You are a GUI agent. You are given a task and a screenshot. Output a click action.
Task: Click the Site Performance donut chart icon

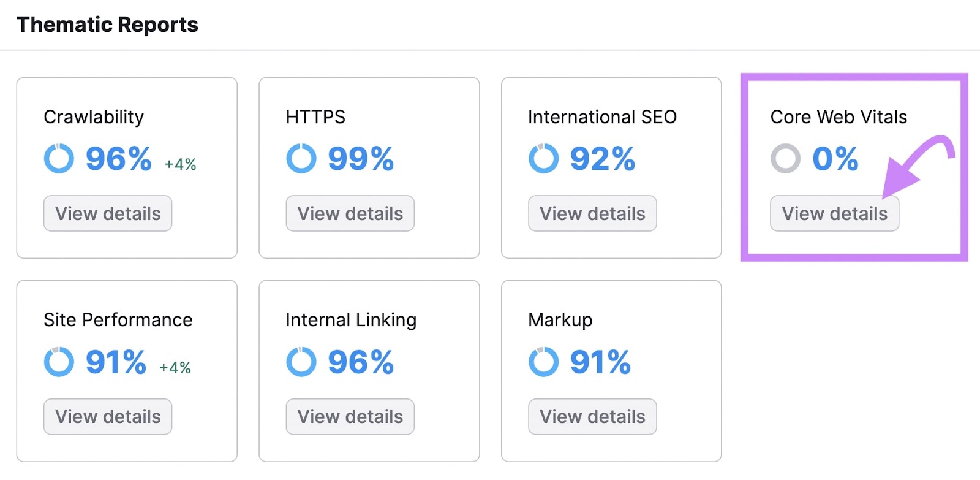(58, 362)
